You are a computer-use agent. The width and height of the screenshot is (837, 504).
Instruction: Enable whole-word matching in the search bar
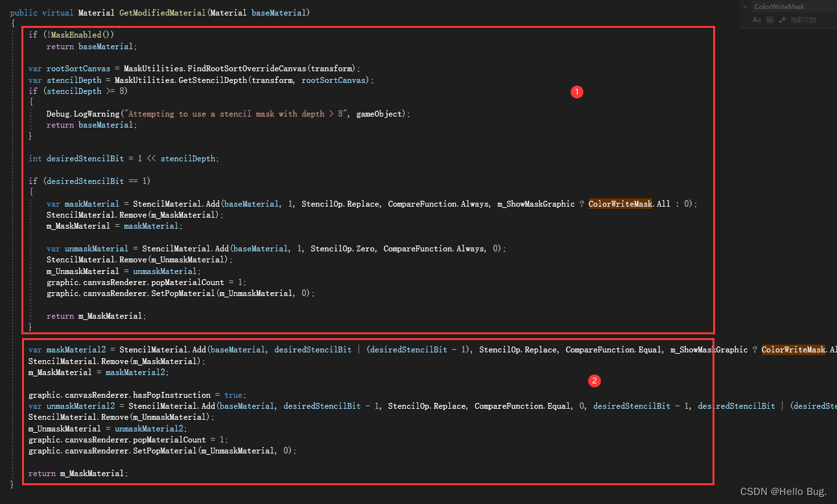tap(770, 20)
